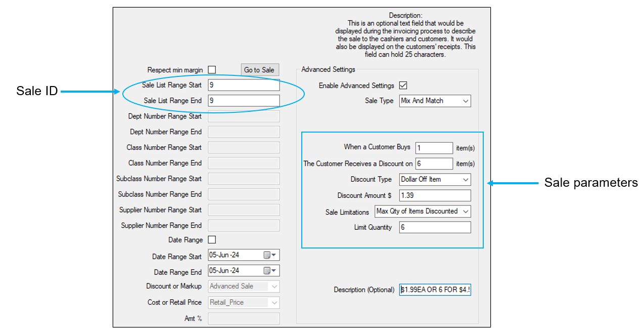
Task: Select the When a Customer Buys field
Action: [434, 148]
